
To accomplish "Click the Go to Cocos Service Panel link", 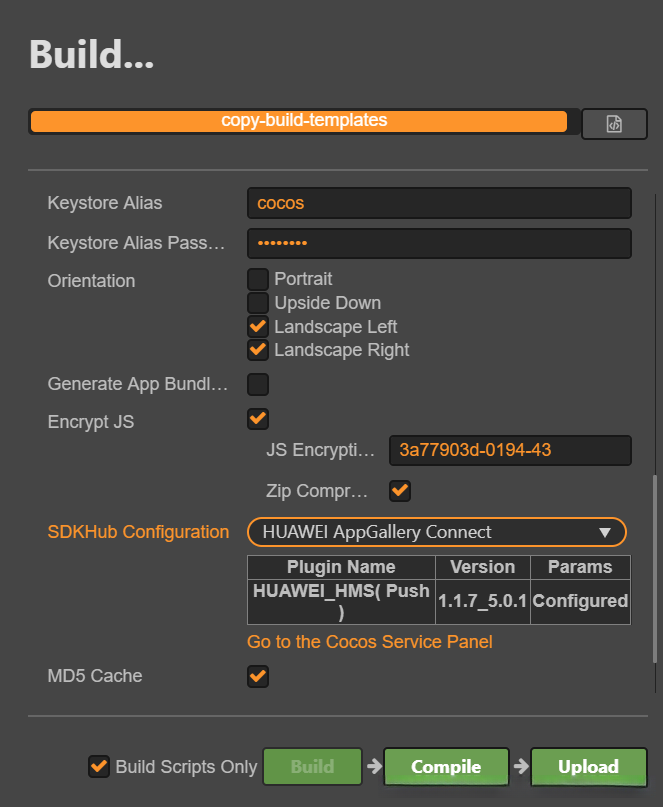I will 370,642.
